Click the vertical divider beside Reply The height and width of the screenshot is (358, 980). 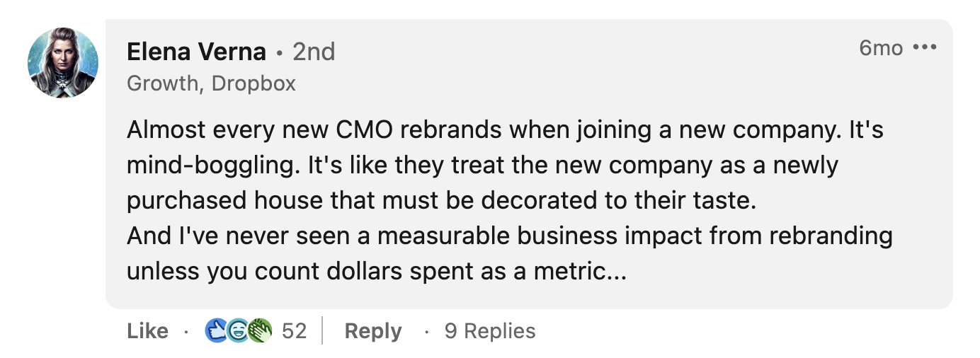322,330
